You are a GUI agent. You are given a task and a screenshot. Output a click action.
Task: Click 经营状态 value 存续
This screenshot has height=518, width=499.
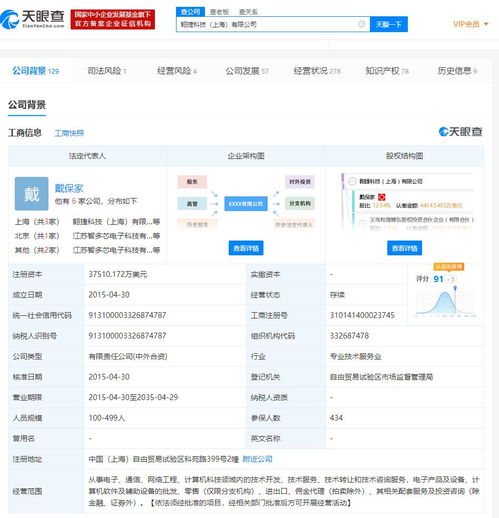click(x=337, y=295)
